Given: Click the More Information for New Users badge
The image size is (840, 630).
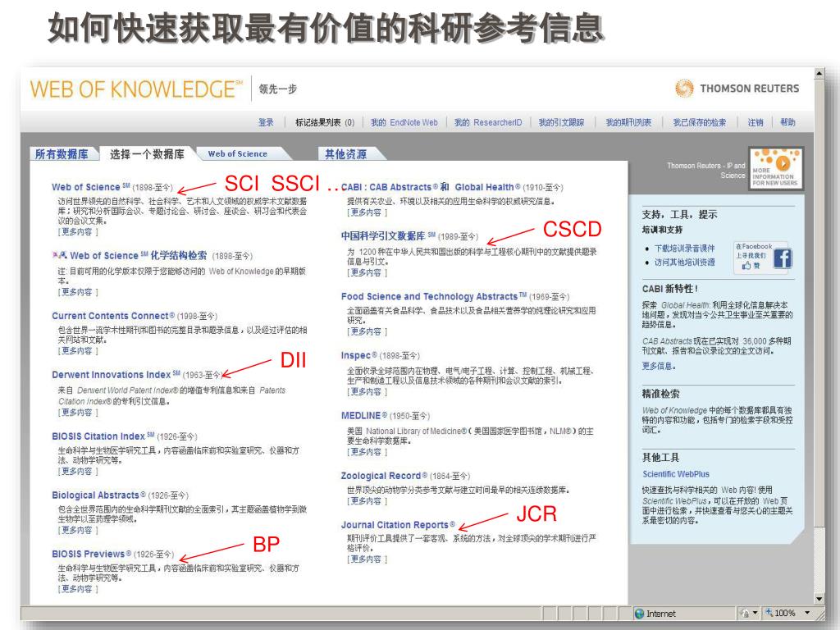Looking at the screenshot, I should click(775, 168).
